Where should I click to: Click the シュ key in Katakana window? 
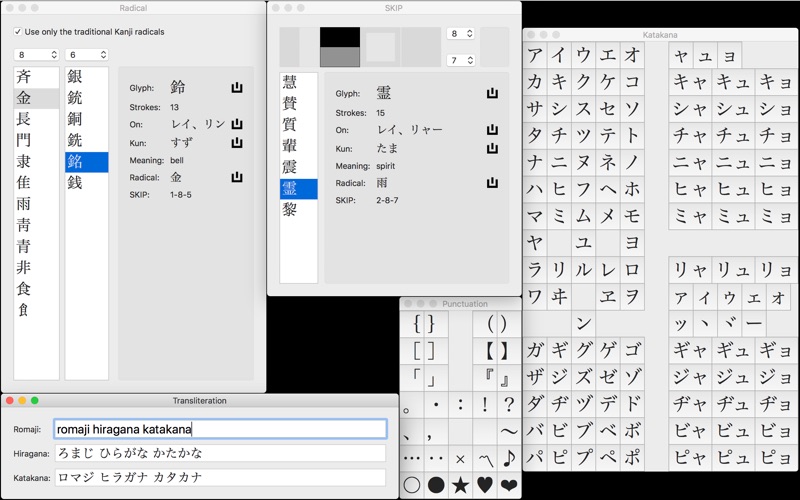coord(734,109)
